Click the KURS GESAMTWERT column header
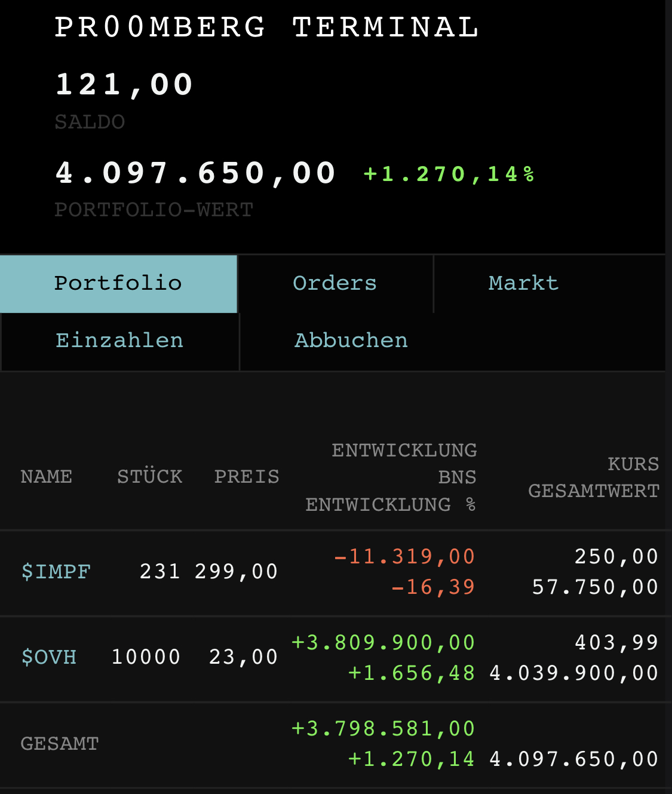 point(594,477)
